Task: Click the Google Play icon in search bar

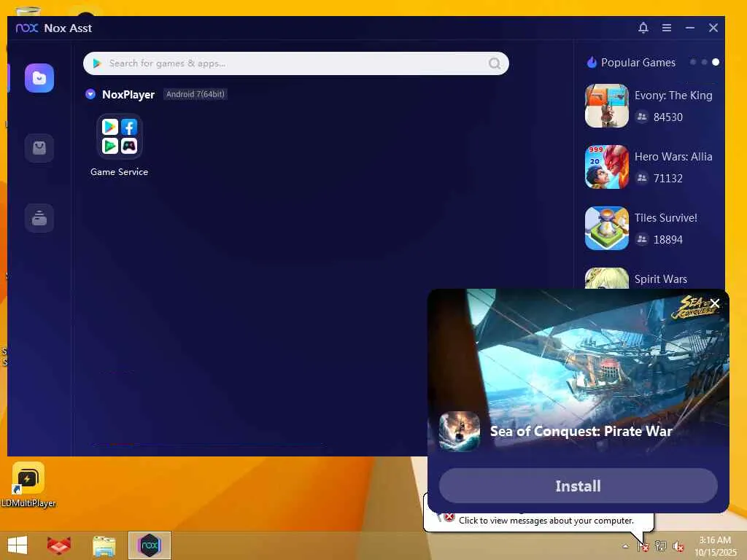Action: 97,63
